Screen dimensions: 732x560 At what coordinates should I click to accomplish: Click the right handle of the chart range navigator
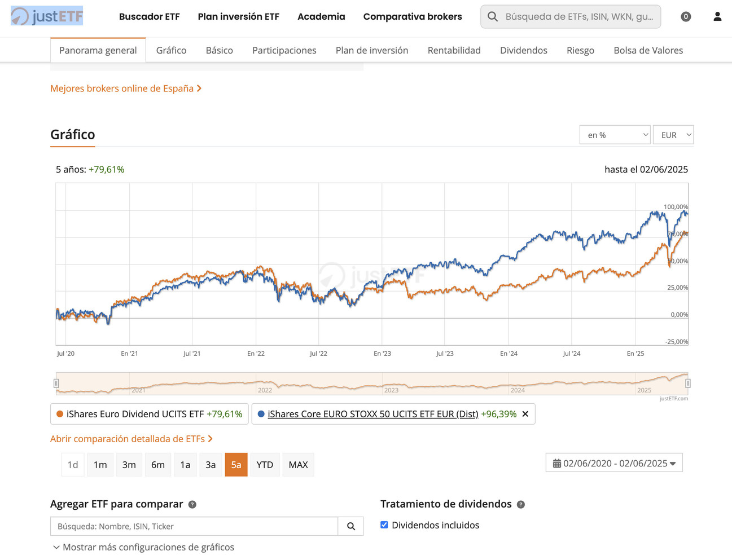click(688, 383)
